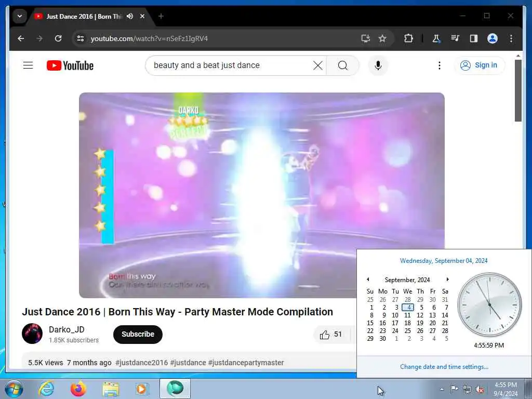Mute the tab using the speaker icon
This screenshot has height=399, width=532.
tap(130, 16)
